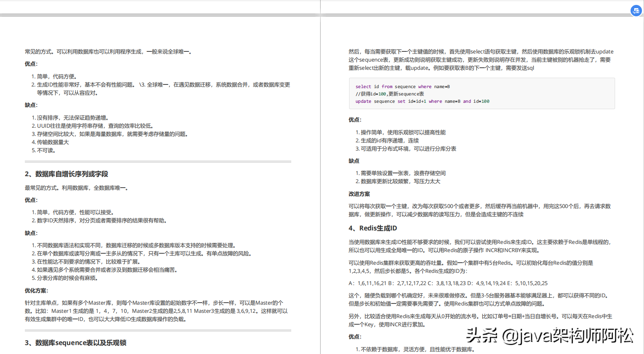Click first line '常见的方式。可以利用数据库'
Screen dimensions: 644x354
109,51
